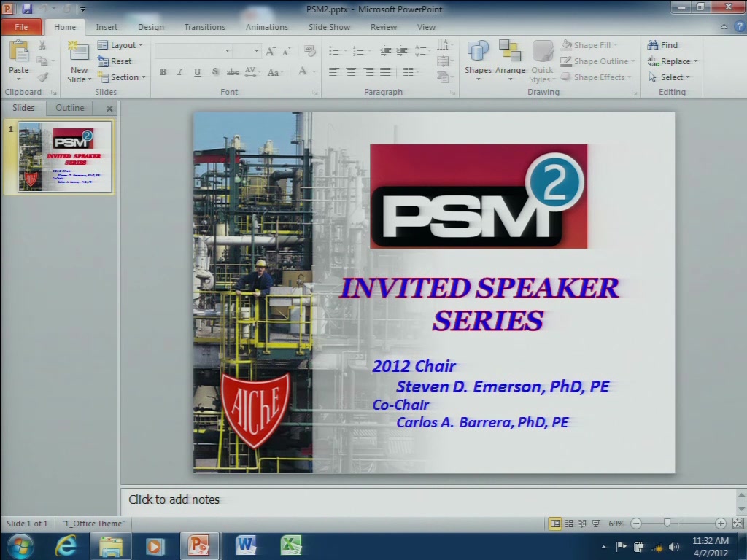
Task: Toggle Underline formatting
Action: pos(197,72)
